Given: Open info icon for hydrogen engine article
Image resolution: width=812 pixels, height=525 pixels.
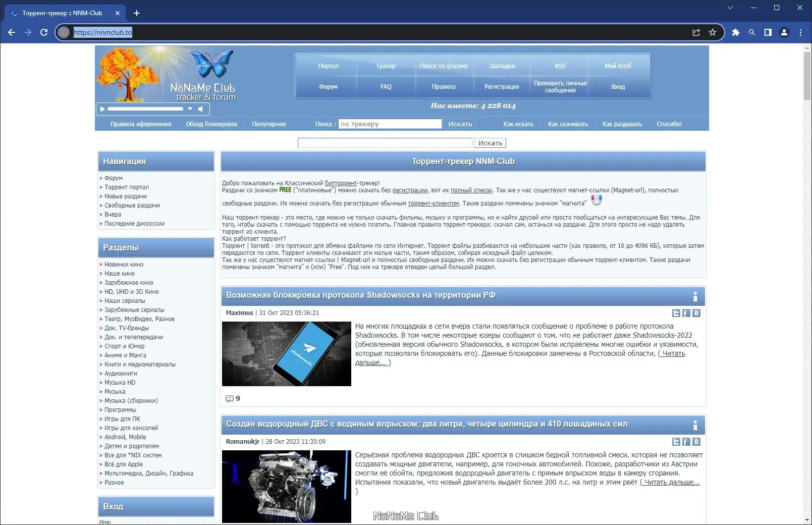Looking at the screenshot, I should click(x=695, y=425).
